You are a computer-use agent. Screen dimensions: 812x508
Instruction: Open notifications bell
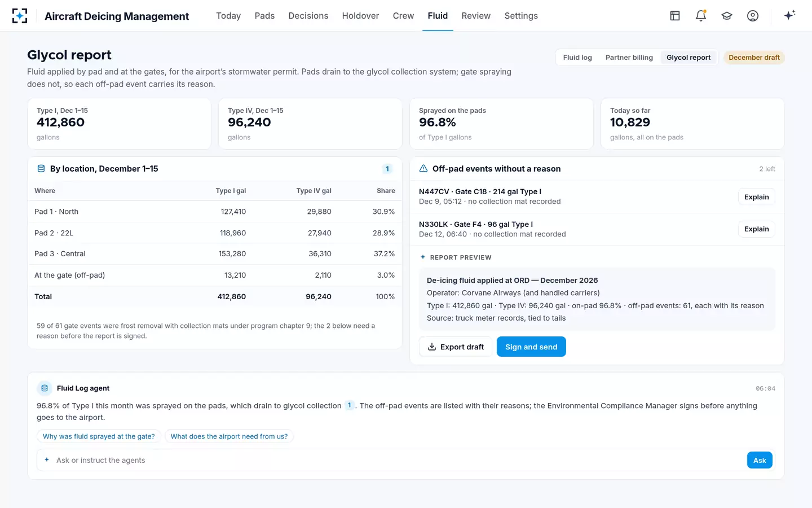point(701,16)
